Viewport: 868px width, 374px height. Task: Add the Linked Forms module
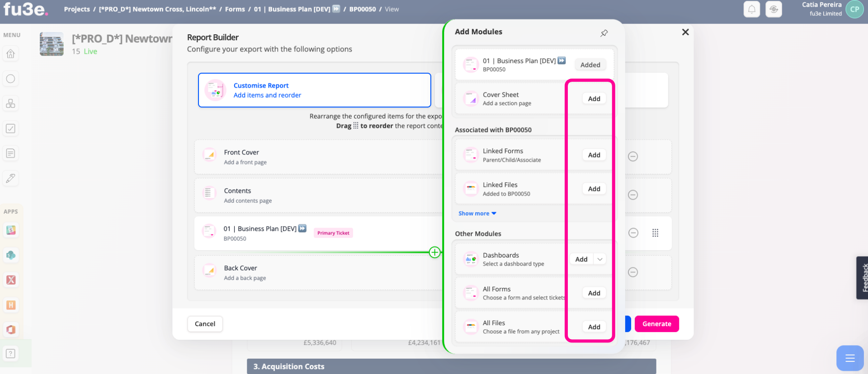pos(594,155)
